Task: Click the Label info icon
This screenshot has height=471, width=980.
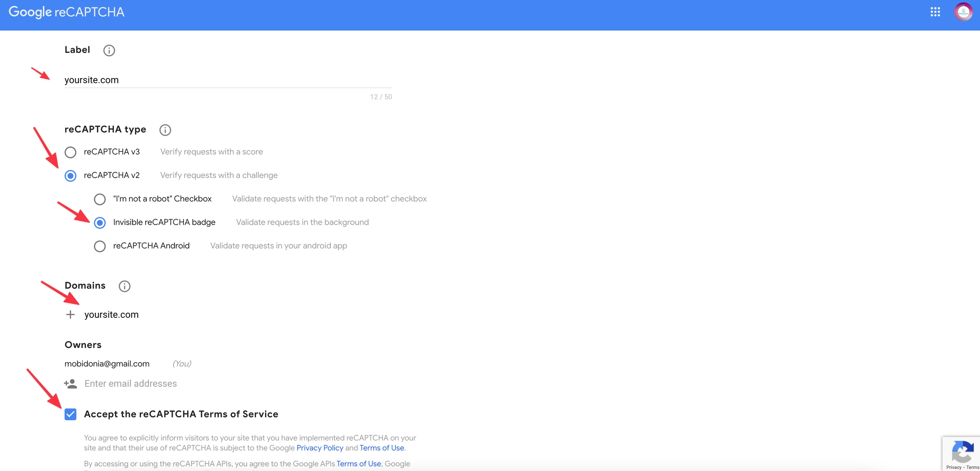Action: click(109, 51)
